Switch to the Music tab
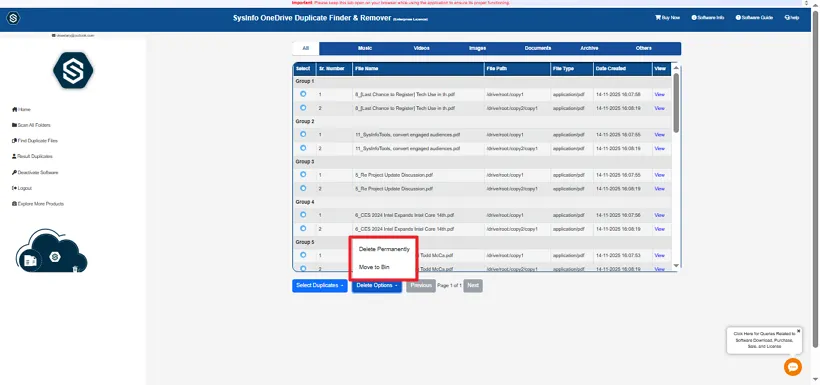The height and width of the screenshot is (385, 820). (365, 48)
